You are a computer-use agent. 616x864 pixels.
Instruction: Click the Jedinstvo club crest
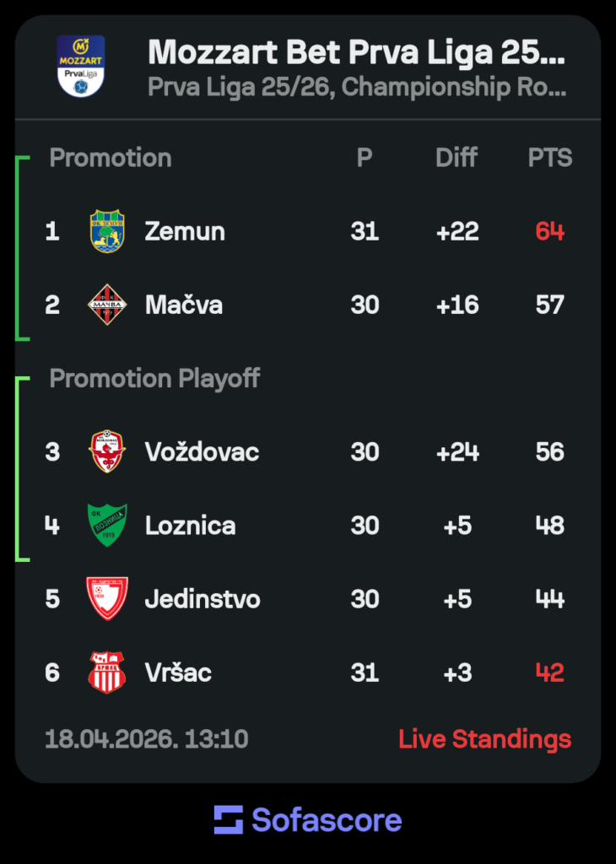tap(107, 599)
